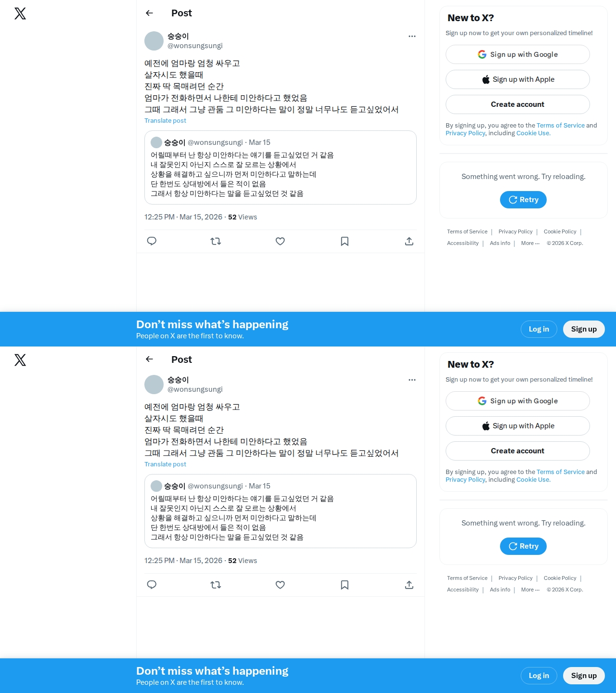Click 'Translate post' under the upper post text
The width and height of the screenshot is (616, 693).
coord(165,121)
